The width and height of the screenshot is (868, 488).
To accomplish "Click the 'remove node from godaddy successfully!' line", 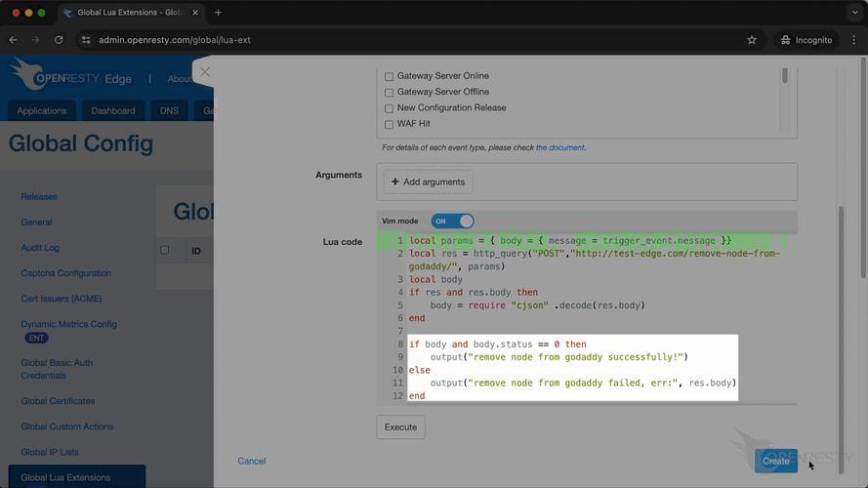I will (559, 357).
